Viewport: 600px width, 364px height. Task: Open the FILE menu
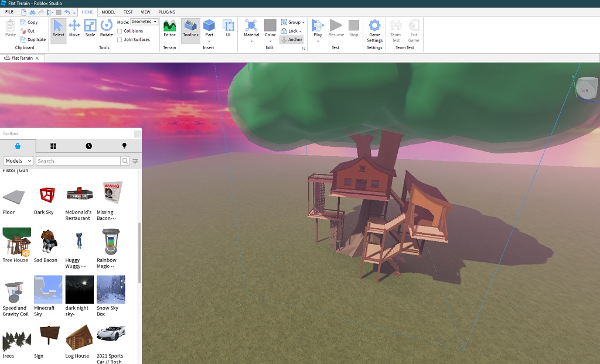pyautogui.click(x=9, y=12)
